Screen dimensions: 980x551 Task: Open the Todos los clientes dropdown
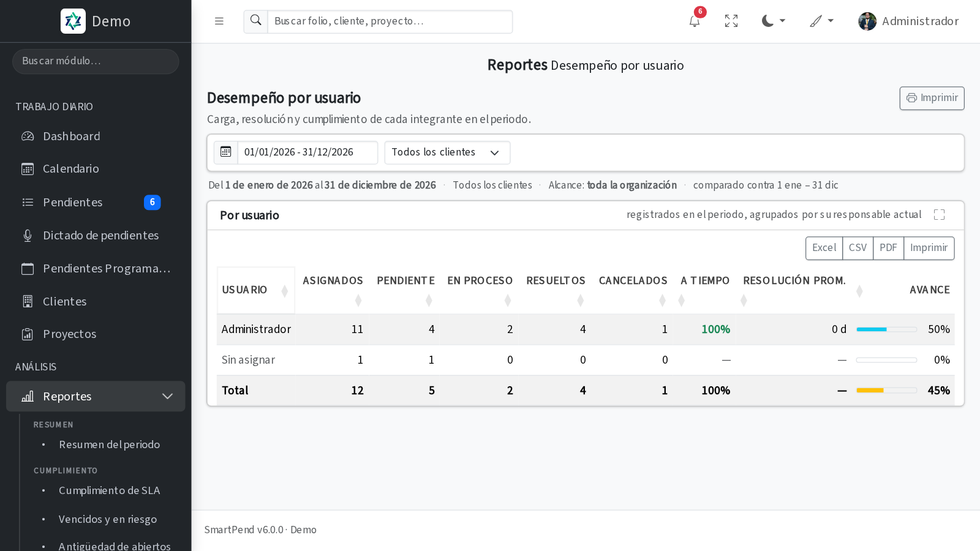coord(447,152)
